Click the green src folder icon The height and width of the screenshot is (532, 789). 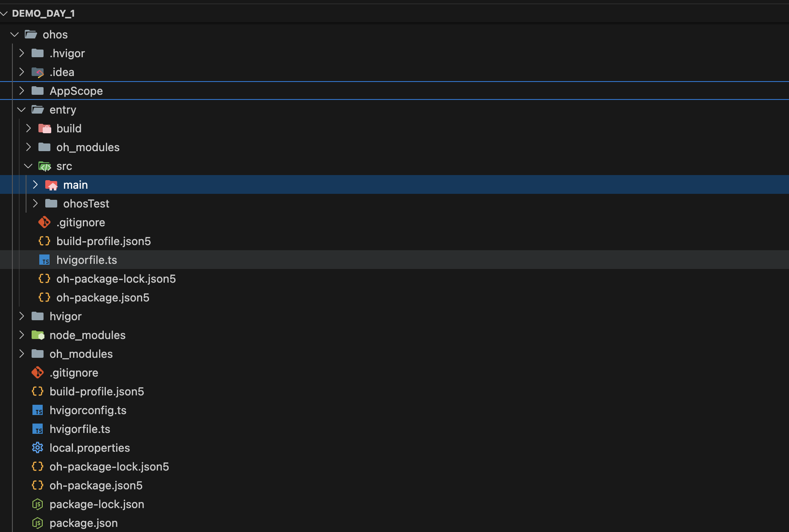[x=45, y=166]
